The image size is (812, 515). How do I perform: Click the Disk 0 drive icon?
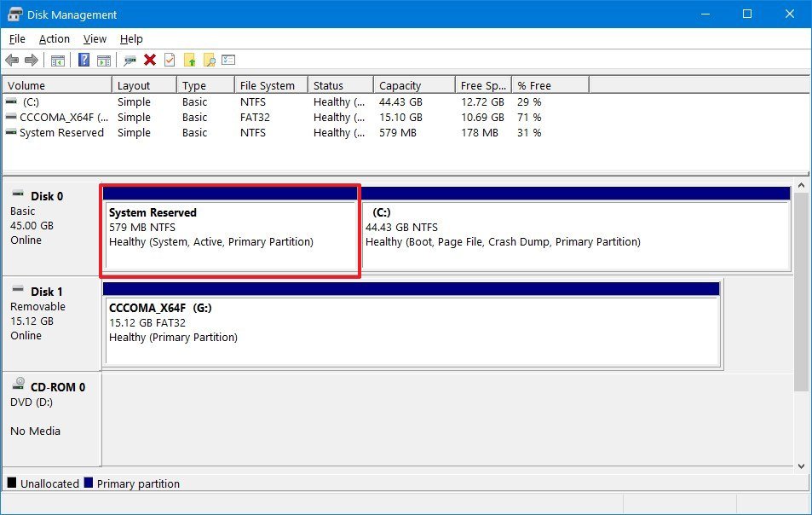point(18,194)
